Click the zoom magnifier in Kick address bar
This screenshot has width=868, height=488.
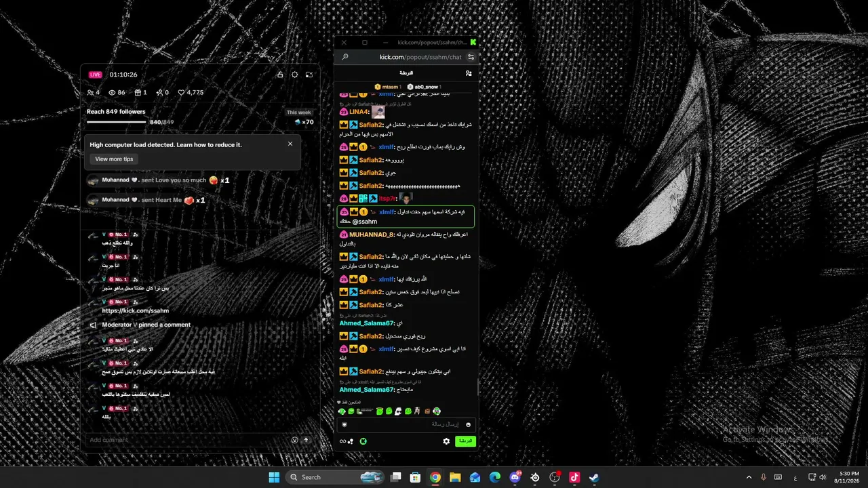[x=344, y=57]
